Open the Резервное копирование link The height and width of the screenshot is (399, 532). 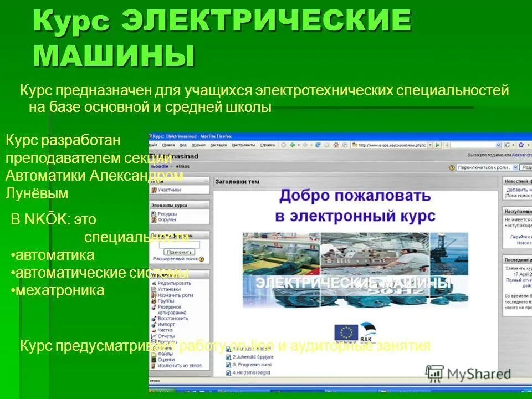pyautogui.click(x=172, y=310)
